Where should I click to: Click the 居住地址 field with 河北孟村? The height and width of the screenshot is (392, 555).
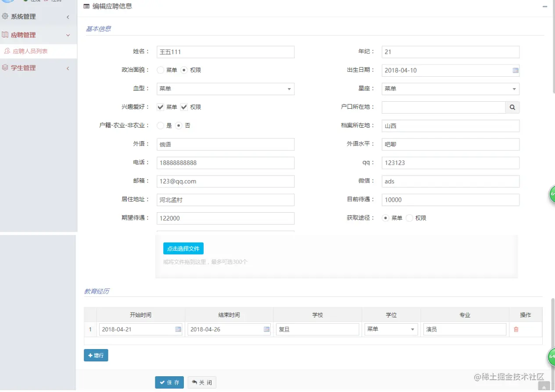226,200
